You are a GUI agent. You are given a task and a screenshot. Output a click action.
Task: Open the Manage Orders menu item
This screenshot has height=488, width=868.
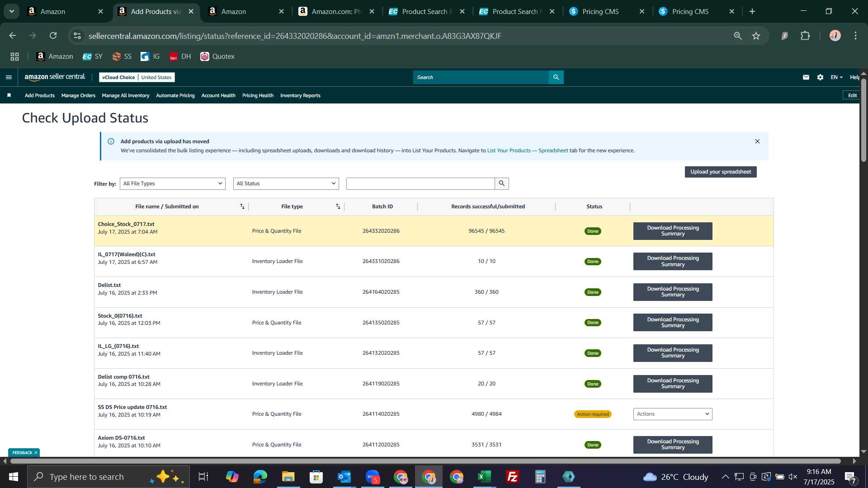(x=78, y=95)
